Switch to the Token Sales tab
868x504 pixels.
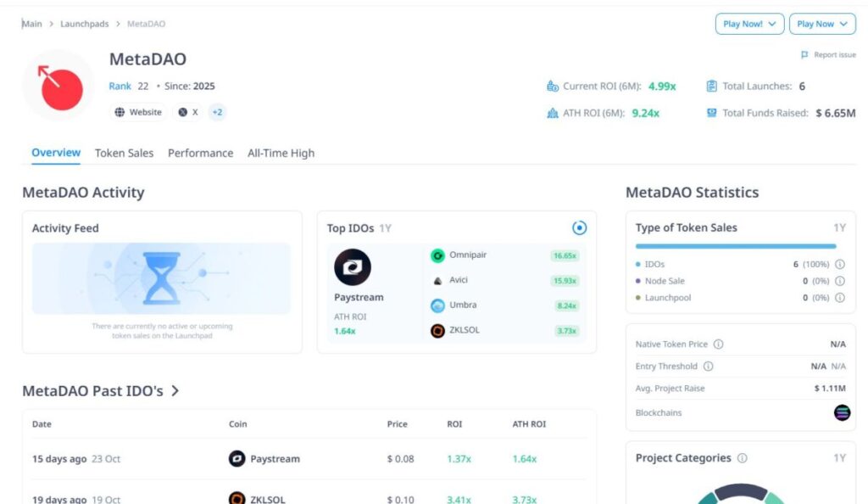(124, 154)
